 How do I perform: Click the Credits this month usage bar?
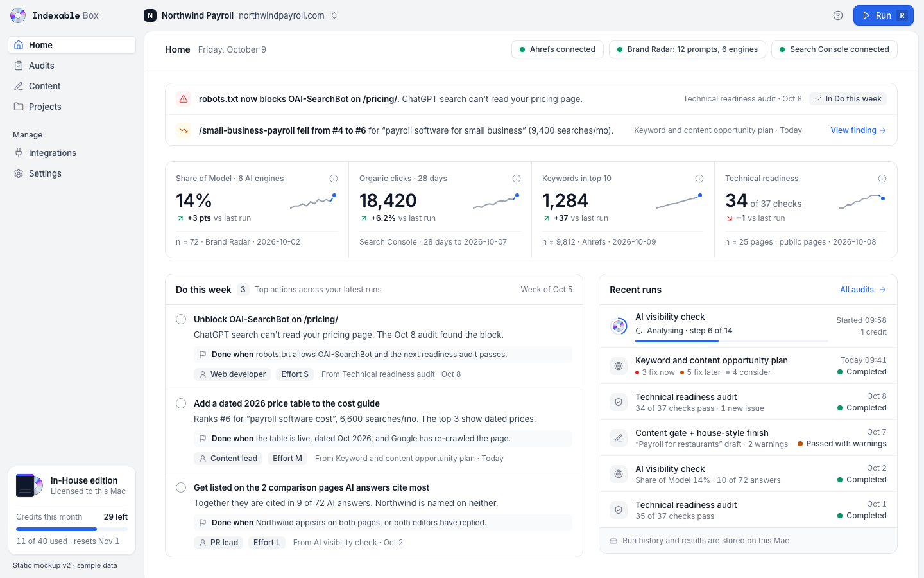(x=72, y=529)
